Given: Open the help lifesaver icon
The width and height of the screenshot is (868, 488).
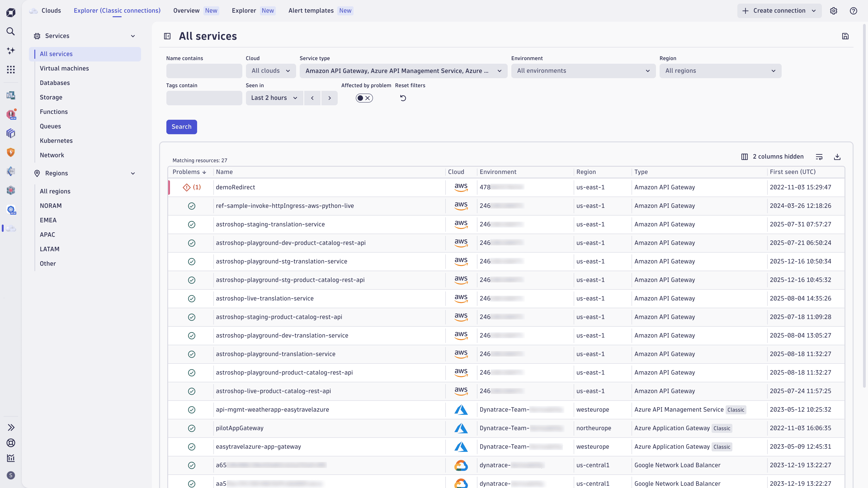Looking at the screenshot, I should 854,10.
